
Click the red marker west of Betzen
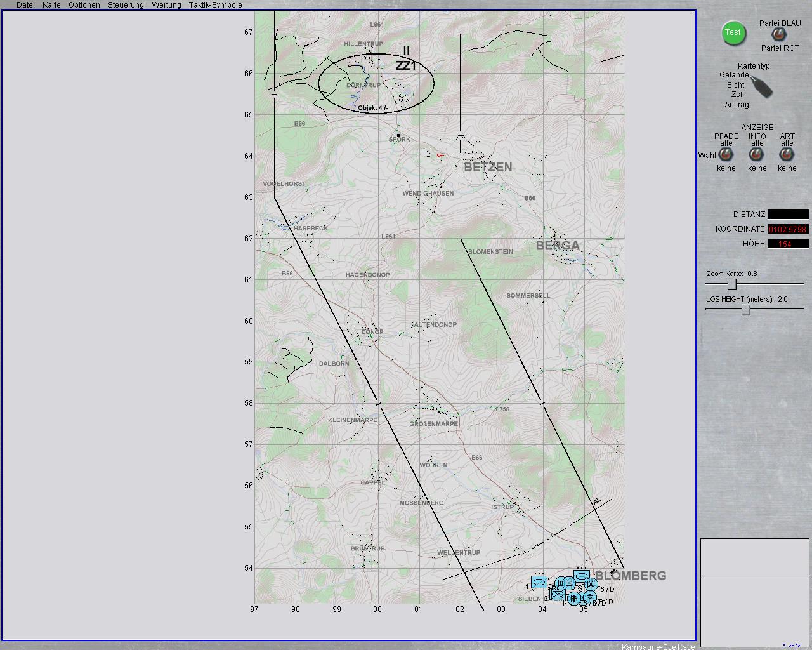click(438, 155)
